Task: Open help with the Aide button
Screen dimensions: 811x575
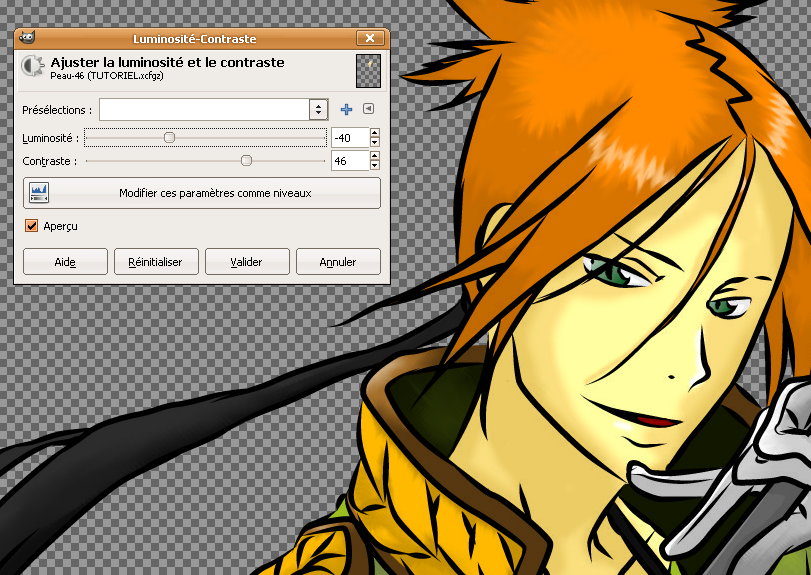Action: coord(65,262)
